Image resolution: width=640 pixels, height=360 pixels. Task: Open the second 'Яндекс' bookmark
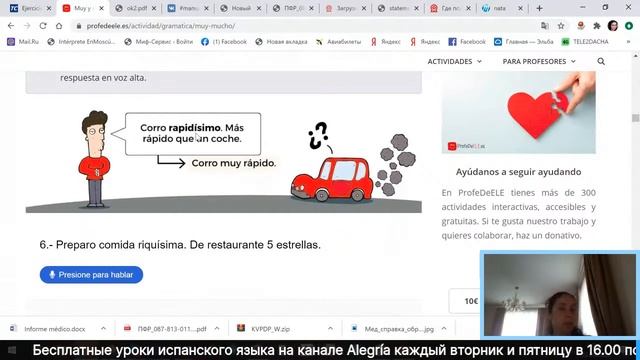pyautogui.click(x=425, y=42)
